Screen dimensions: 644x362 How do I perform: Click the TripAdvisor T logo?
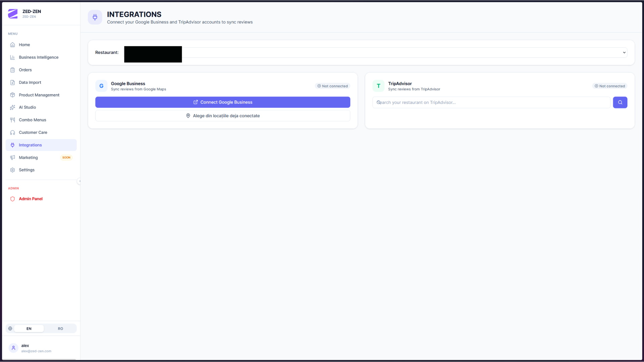tap(378, 86)
